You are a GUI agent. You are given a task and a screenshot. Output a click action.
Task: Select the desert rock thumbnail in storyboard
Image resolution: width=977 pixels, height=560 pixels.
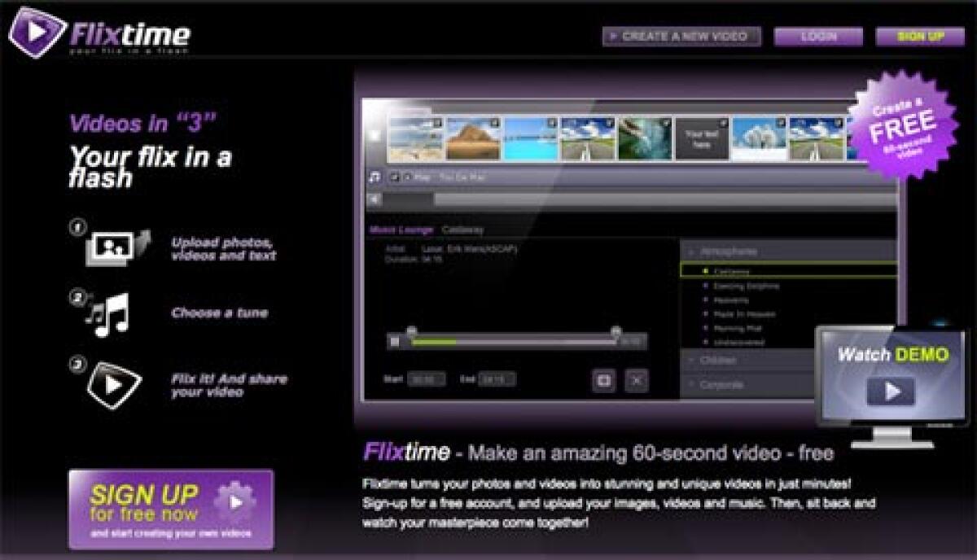473,138
